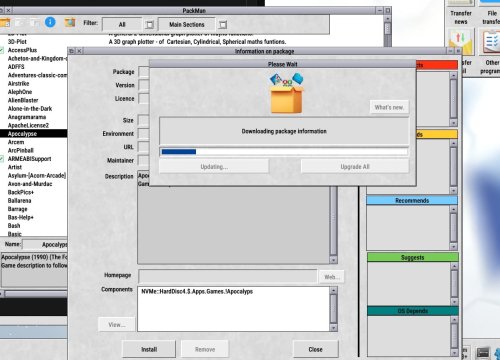The width and height of the screenshot is (500, 360).
Task: Click the download progress bar
Action: [x=284, y=152]
